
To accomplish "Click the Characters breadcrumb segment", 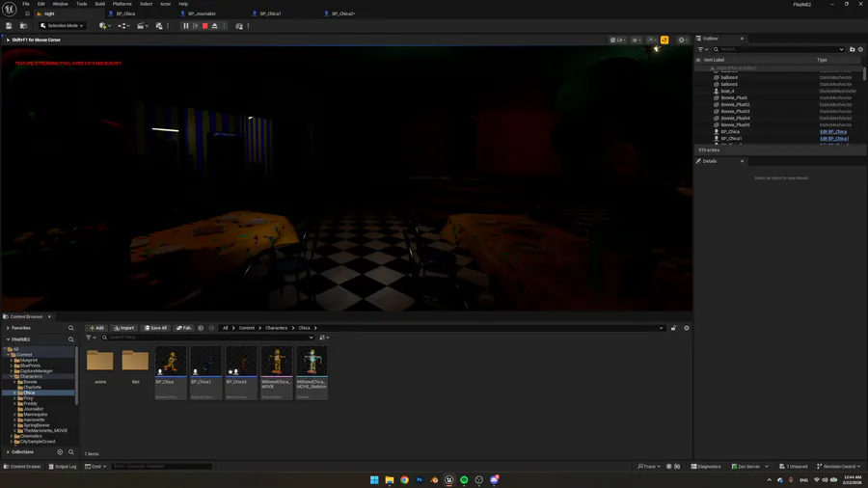I will [276, 328].
